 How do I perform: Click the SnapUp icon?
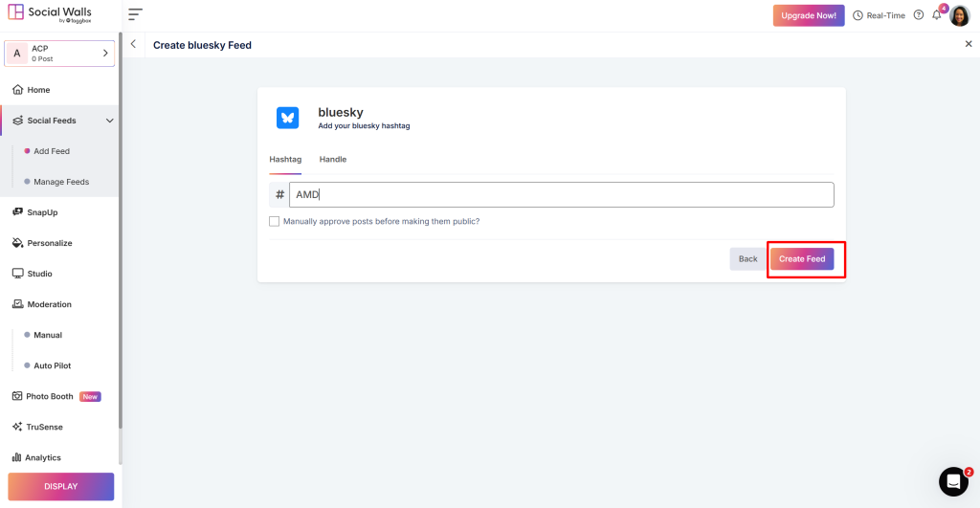[17, 211]
